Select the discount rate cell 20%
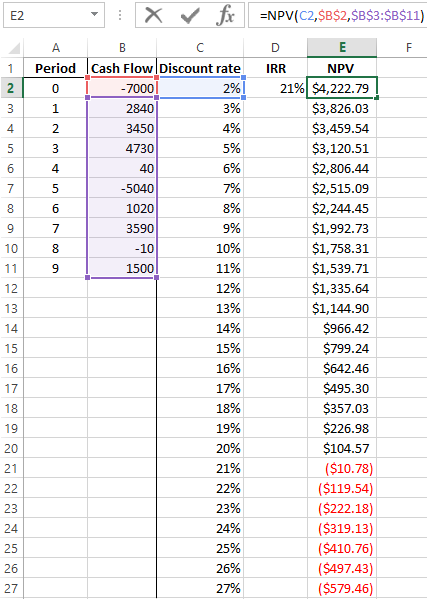This screenshot has height=599, width=427. pyautogui.click(x=200, y=448)
